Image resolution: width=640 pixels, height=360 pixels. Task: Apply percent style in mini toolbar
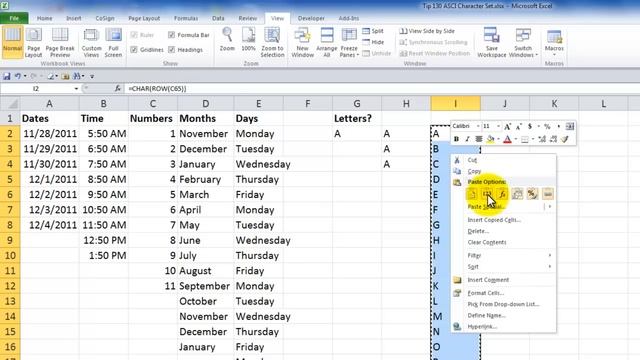coord(547,127)
